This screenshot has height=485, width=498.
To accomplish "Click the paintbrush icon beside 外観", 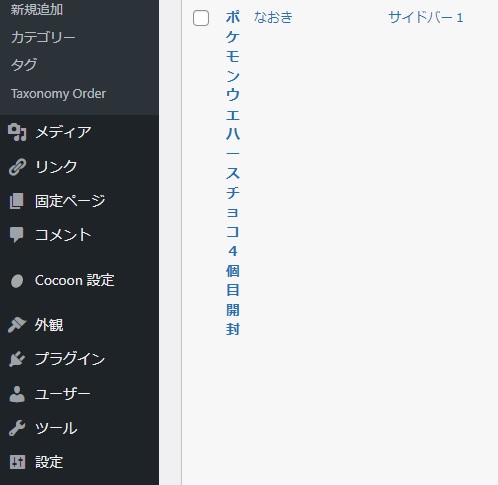I will click(17, 325).
